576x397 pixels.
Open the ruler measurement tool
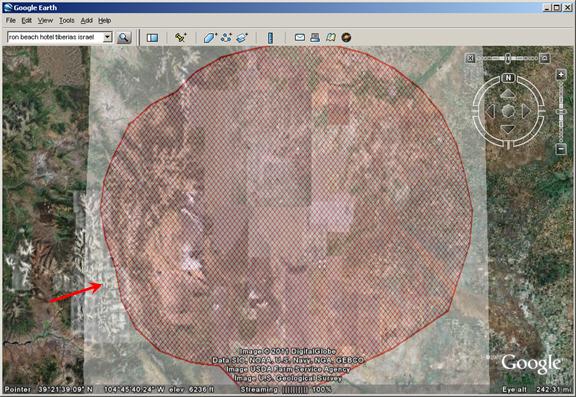270,37
